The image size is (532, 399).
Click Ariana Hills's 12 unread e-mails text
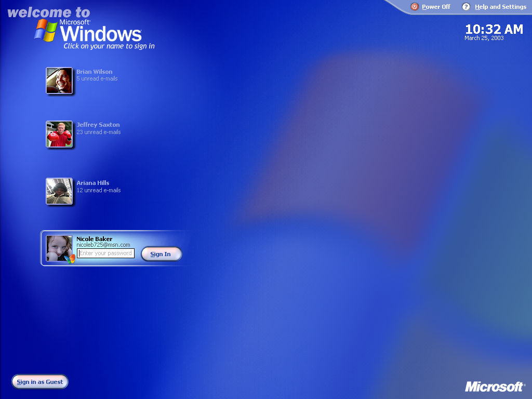98,190
